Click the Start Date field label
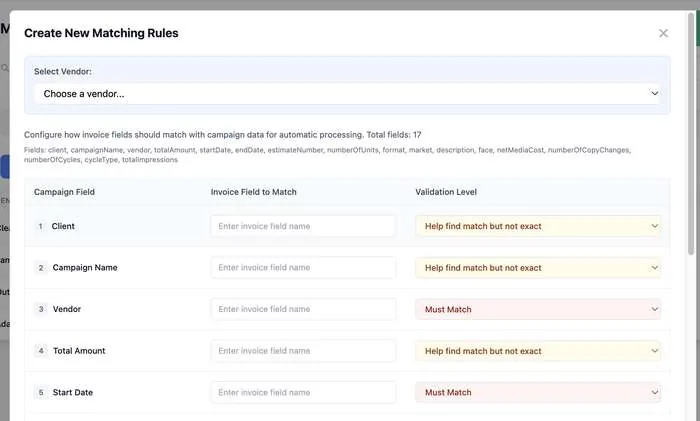This screenshot has height=421, width=700. point(73,392)
